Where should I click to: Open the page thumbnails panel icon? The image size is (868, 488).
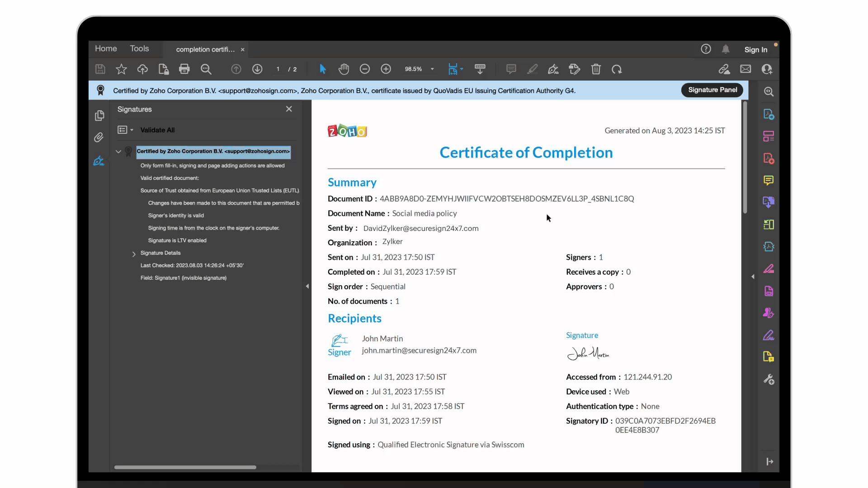[99, 116]
